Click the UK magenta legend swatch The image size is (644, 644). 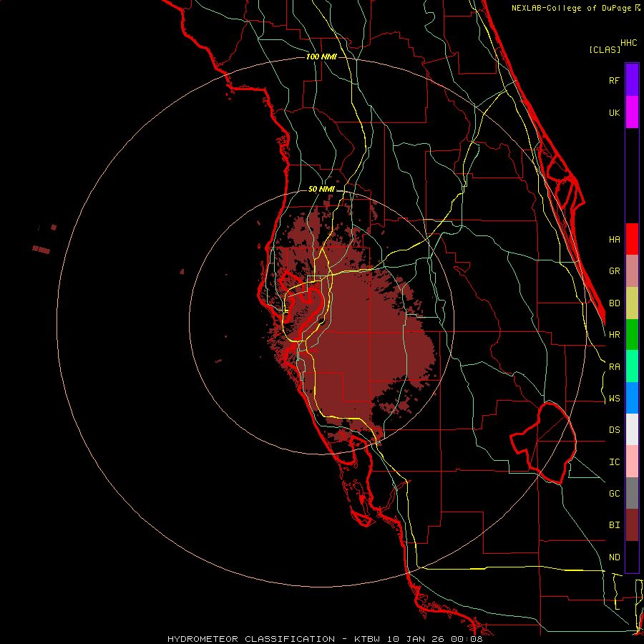click(x=632, y=112)
